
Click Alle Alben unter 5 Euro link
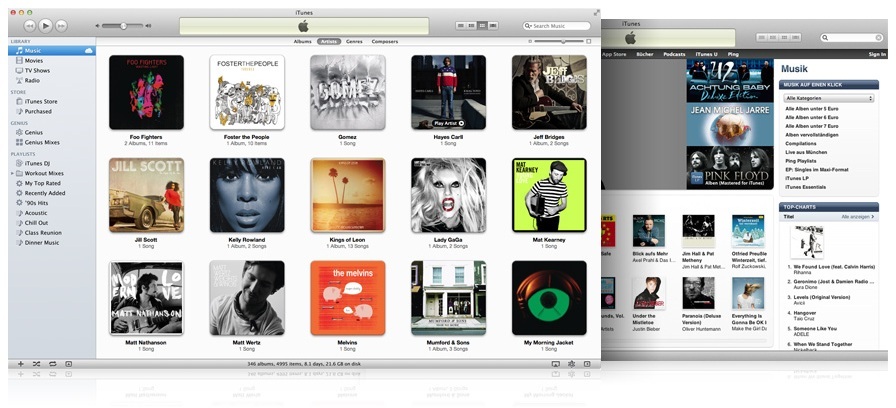812,109
